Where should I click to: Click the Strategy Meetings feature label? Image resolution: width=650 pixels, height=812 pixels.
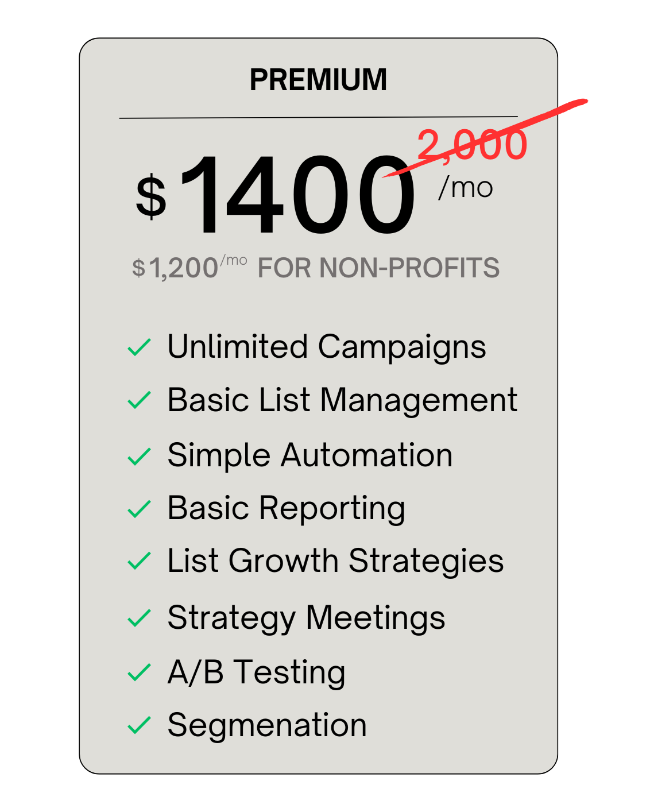tap(307, 618)
